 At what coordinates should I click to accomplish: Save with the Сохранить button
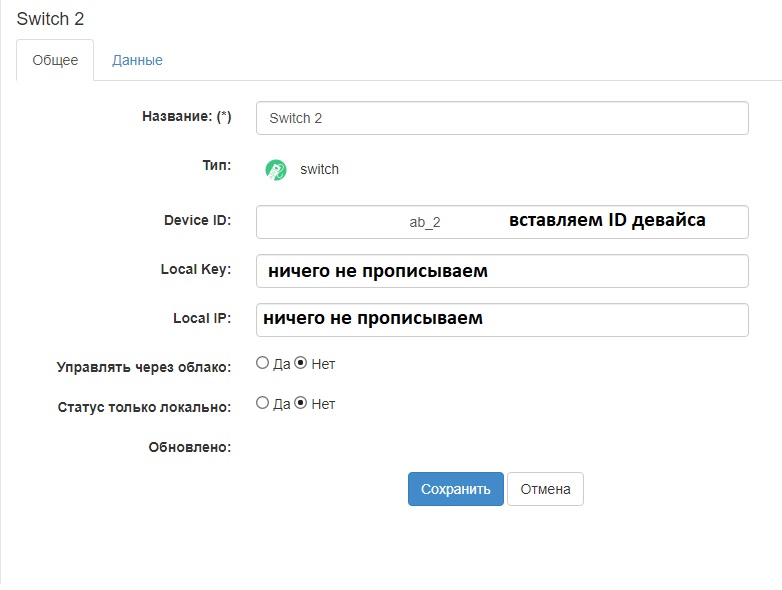pyautogui.click(x=456, y=489)
